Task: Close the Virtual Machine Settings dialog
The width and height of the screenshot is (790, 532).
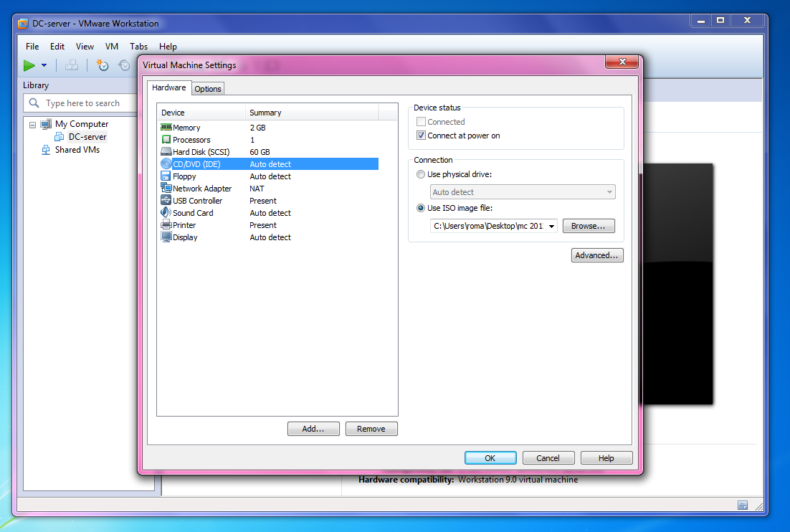Action: coord(622,62)
